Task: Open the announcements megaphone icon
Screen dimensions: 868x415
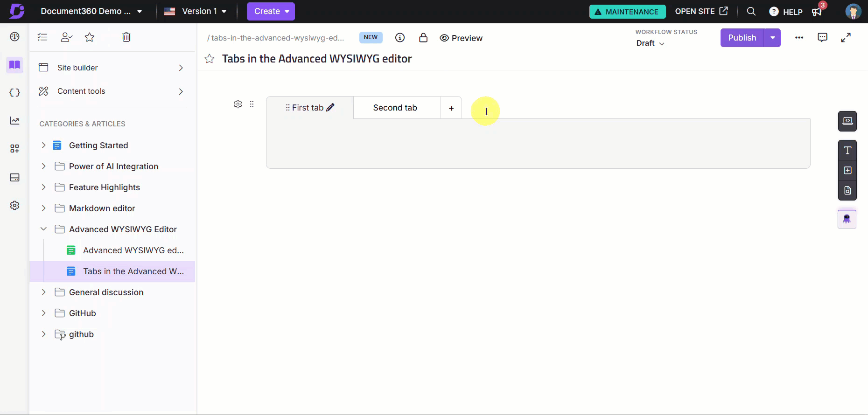Action: pyautogui.click(x=818, y=11)
